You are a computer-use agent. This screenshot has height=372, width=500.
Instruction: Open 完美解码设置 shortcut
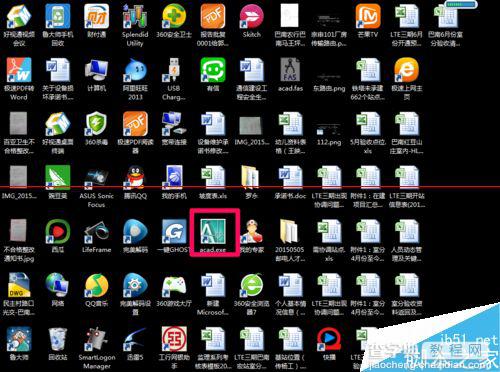pyautogui.click(x=135, y=285)
